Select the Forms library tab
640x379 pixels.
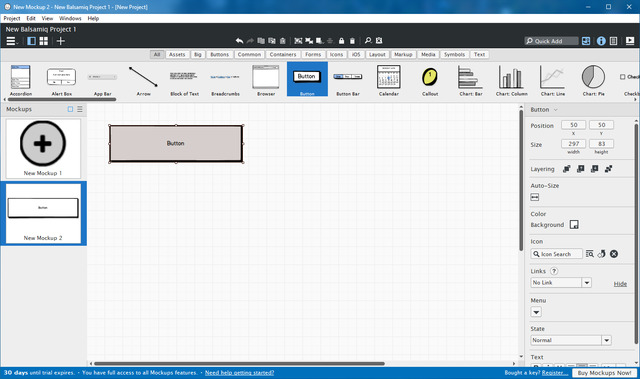coord(313,54)
